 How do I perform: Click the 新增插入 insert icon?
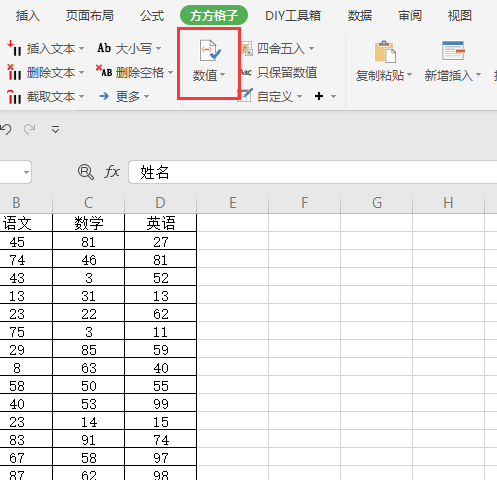(x=453, y=51)
